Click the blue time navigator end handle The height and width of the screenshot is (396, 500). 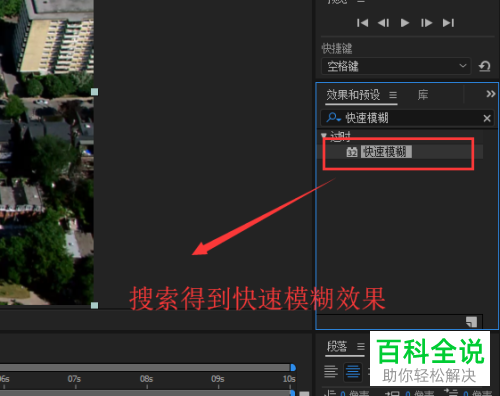[x=293, y=367]
